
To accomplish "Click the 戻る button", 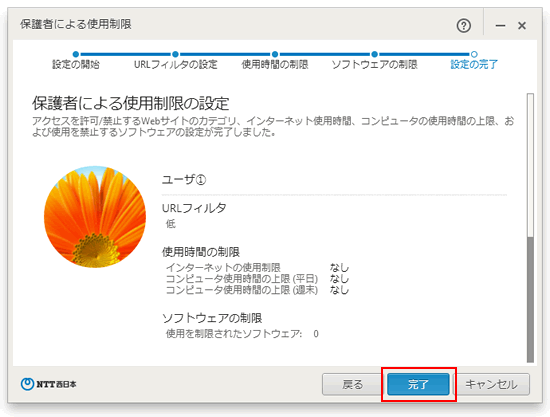I will [353, 384].
